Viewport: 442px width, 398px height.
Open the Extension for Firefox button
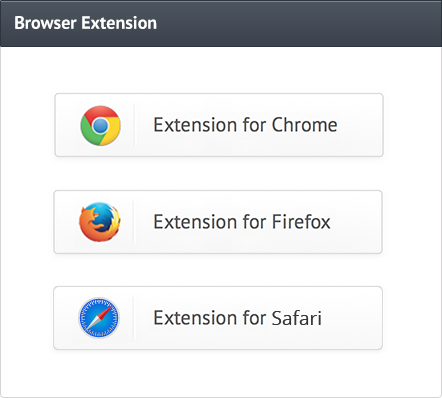(218, 222)
